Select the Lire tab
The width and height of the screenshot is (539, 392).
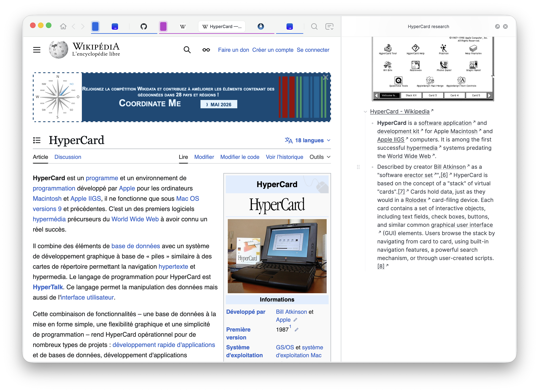click(183, 157)
